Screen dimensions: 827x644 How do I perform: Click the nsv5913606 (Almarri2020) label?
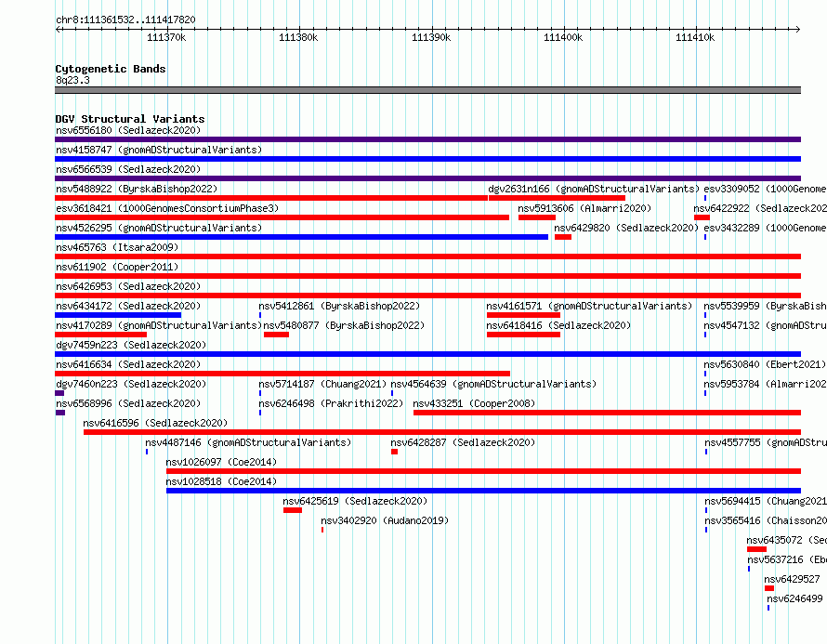(584, 208)
